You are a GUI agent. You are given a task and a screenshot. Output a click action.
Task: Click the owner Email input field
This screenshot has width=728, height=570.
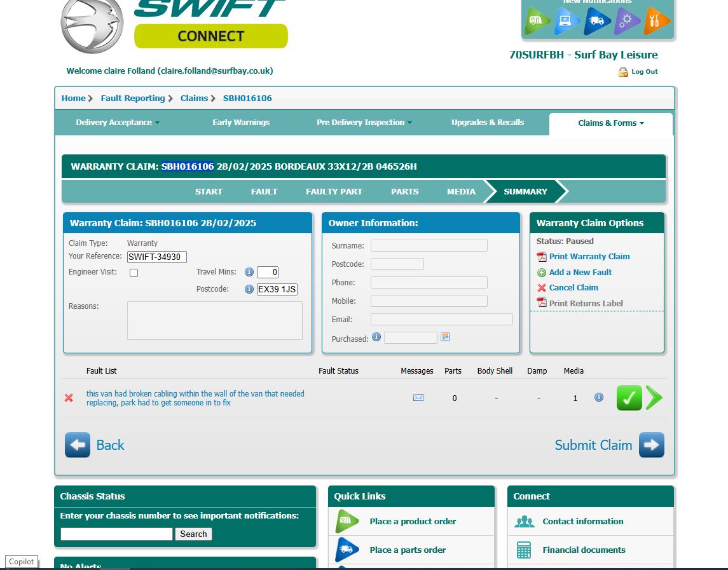pos(441,320)
